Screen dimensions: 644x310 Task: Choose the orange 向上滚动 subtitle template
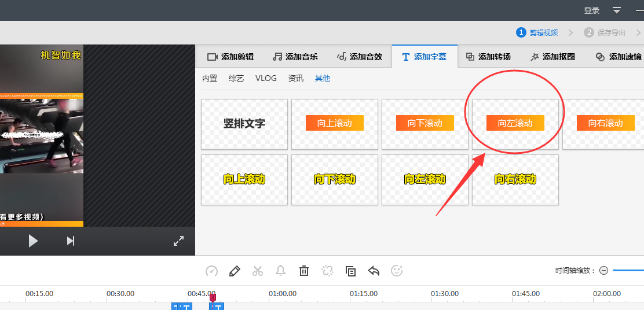pos(335,124)
